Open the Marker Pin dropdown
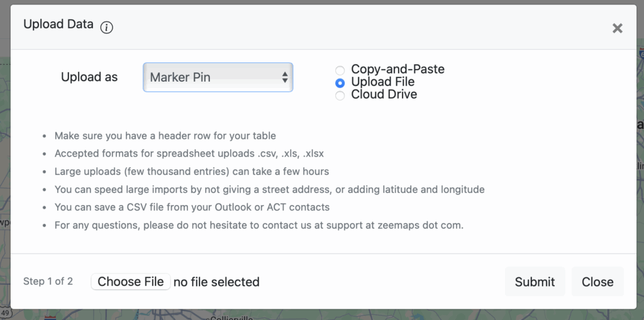This screenshot has height=320, width=644. pos(217,77)
